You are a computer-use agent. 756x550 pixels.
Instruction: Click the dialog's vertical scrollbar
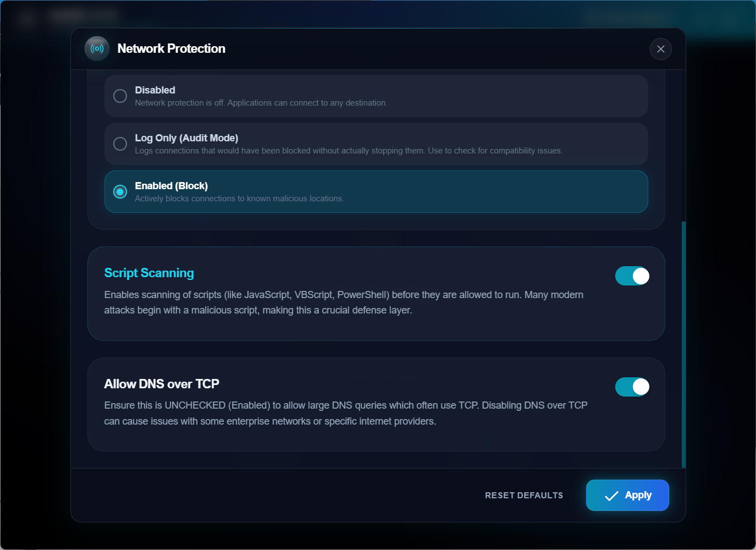pos(683,344)
